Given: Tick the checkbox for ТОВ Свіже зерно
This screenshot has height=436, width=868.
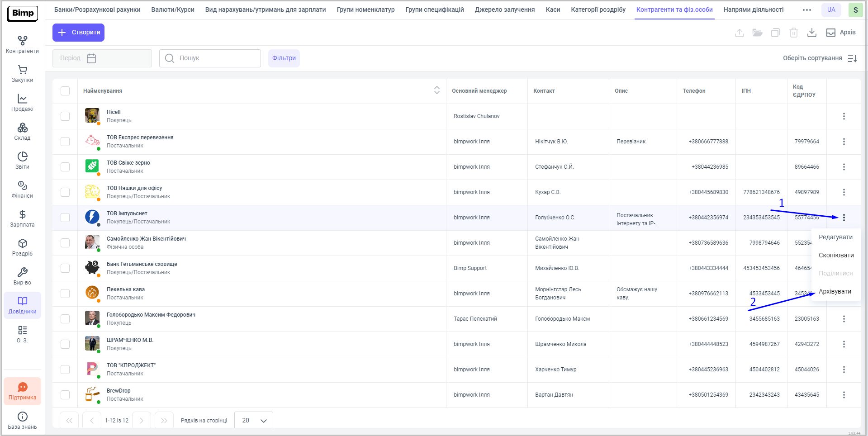Looking at the screenshot, I should (x=65, y=167).
